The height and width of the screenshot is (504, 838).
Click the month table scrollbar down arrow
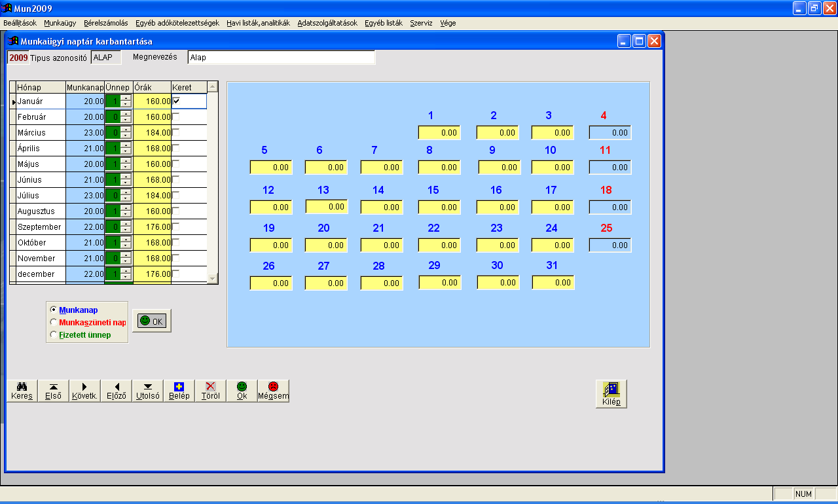pyautogui.click(x=212, y=279)
